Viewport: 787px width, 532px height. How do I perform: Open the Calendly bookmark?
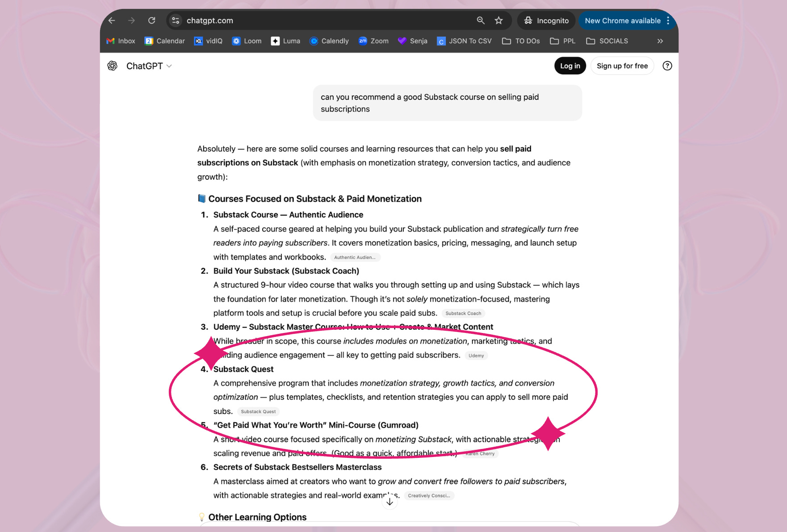pyautogui.click(x=329, y=41)
